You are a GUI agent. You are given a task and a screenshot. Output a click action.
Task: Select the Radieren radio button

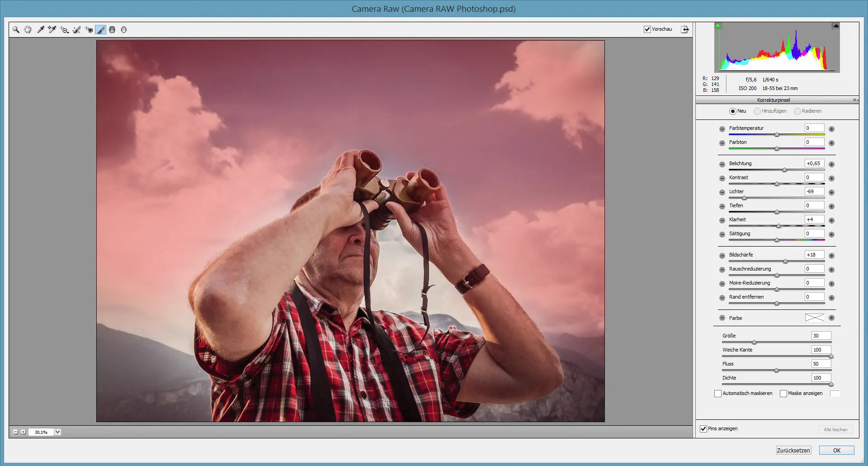[798, 111]
